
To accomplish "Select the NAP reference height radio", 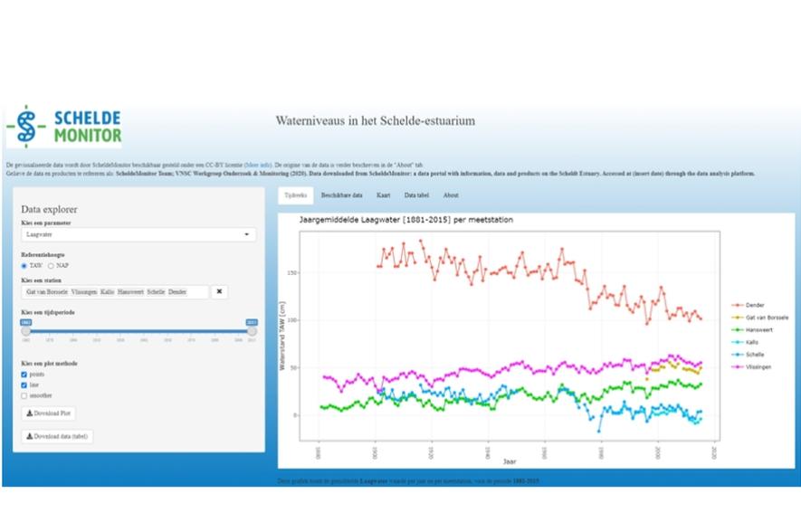I will click(51, 265).
